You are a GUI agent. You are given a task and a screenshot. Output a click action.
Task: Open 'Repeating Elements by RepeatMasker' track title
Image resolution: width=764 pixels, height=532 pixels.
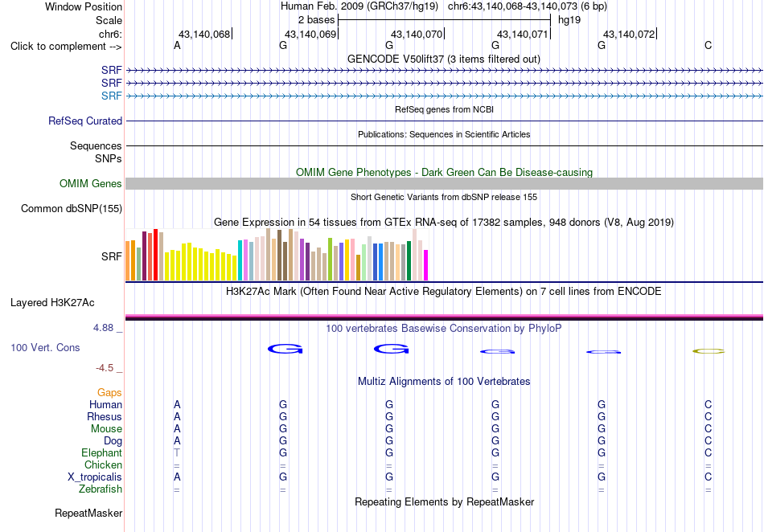pos(444,501)
